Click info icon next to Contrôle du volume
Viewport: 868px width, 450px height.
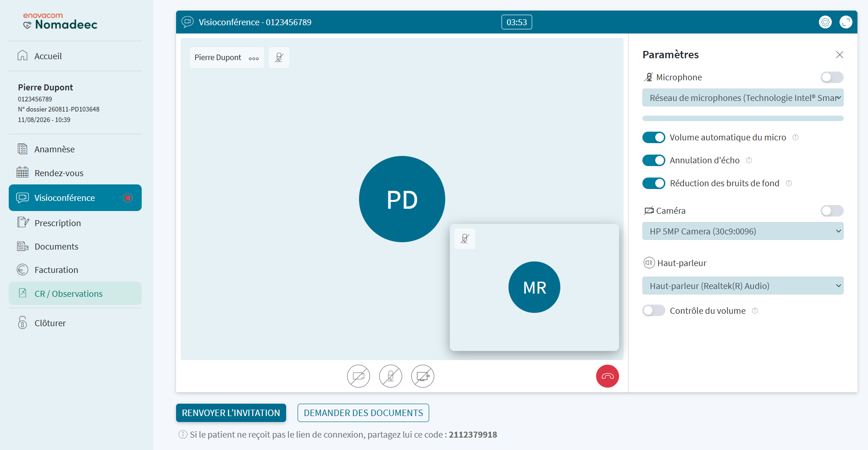coord(755,311)
